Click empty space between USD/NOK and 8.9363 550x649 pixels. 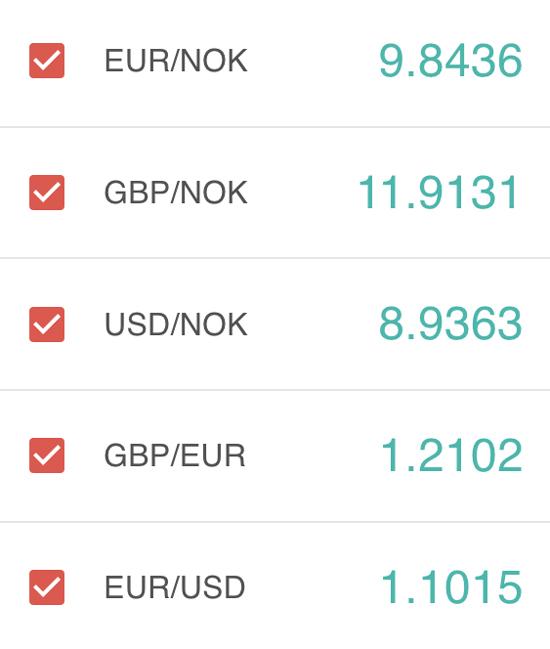[313, 324]
